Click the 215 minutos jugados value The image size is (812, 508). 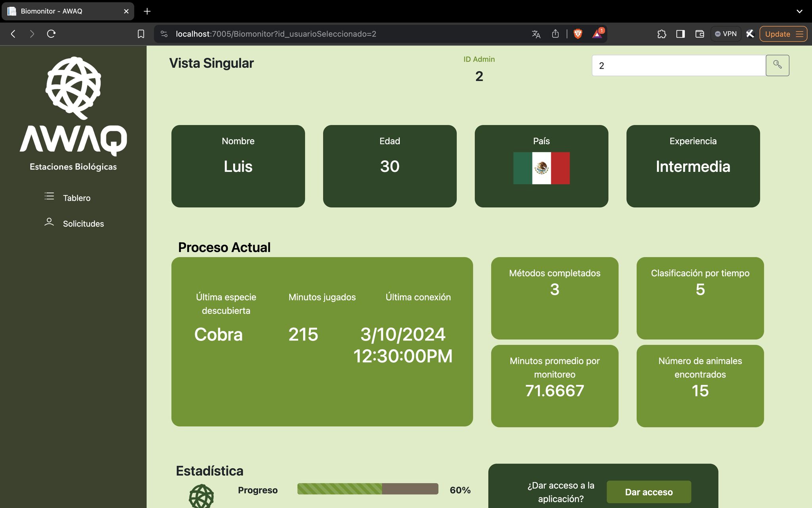tap(303, 335)
